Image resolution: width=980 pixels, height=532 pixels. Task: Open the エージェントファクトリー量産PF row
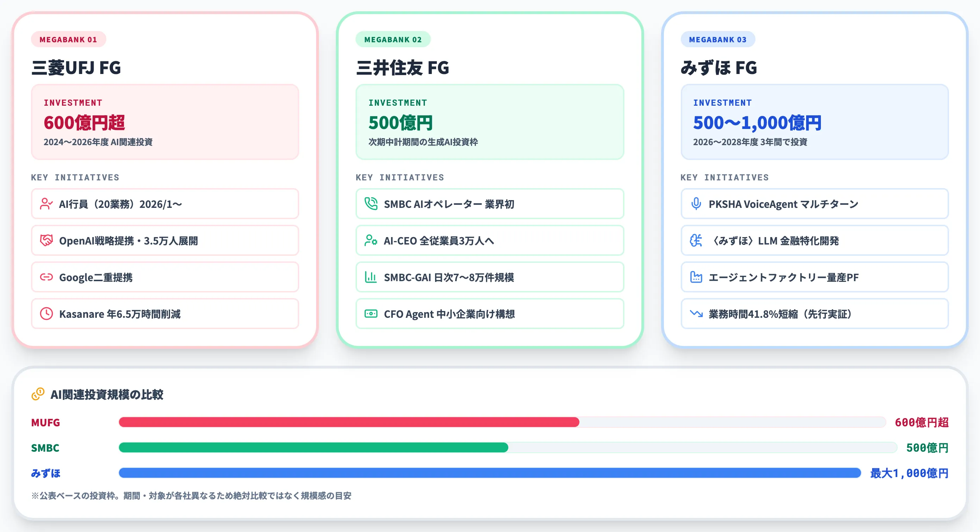click(815, 277)
